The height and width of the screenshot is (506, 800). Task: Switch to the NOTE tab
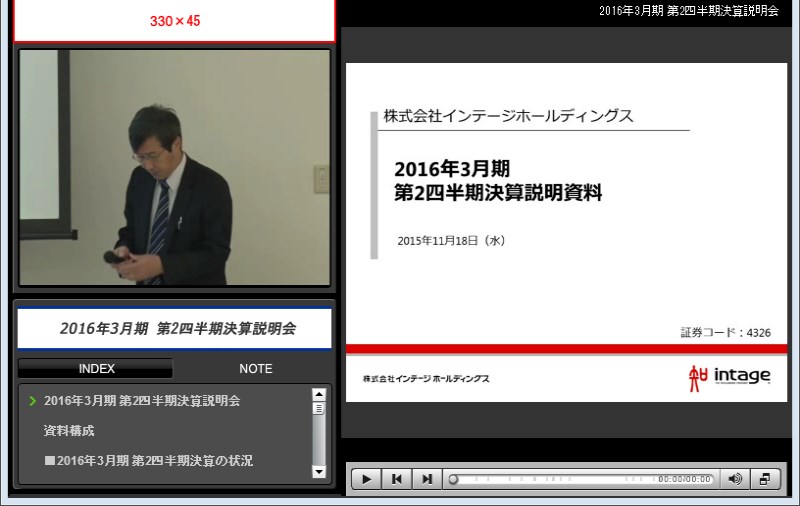click(256, 368)
